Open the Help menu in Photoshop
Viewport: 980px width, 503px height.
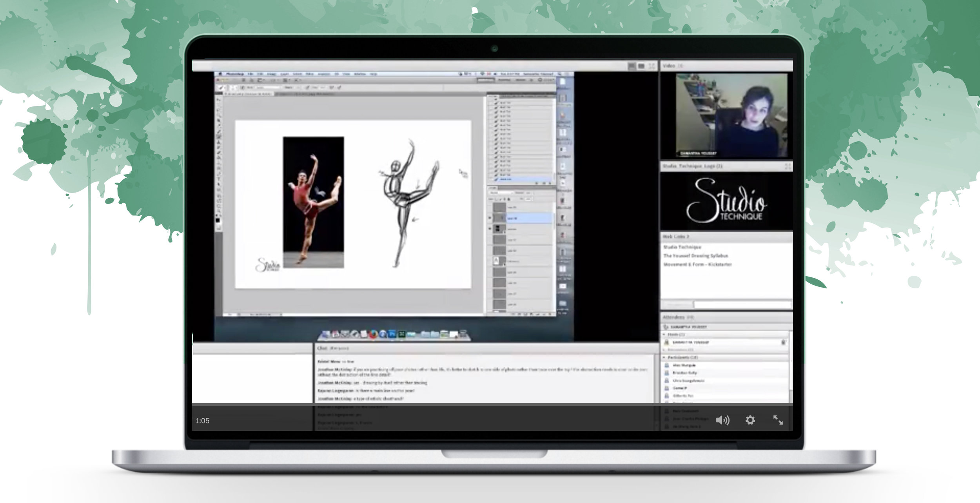click(374, 74)
